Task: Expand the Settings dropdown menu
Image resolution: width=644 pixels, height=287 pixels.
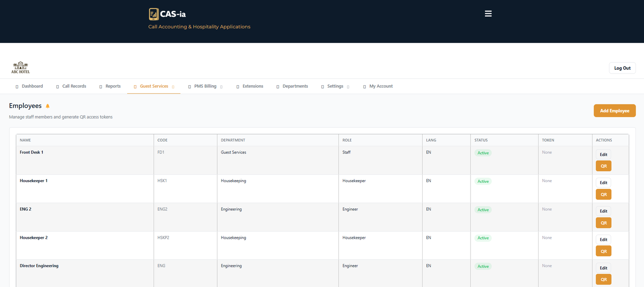Action: [x=348, y=87]
